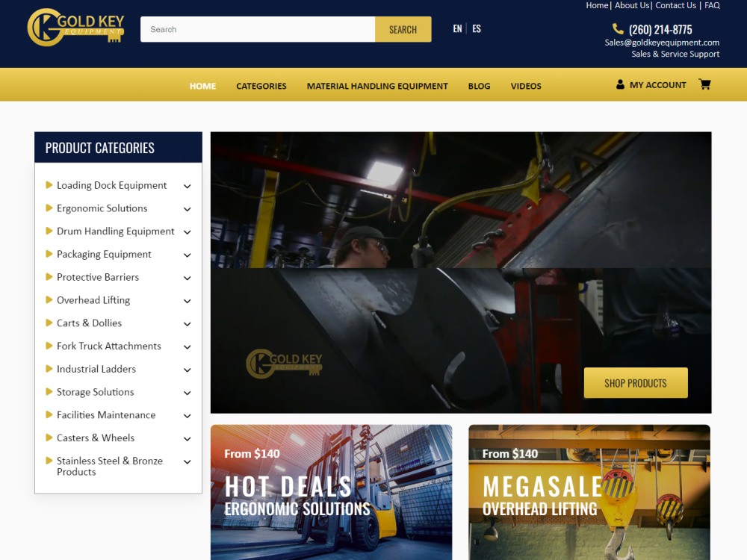This screenshot has height=560, width=747.
Task: Expand the Storage Solutions chevron
Action: pyautogui.click(x=187, y=393)
